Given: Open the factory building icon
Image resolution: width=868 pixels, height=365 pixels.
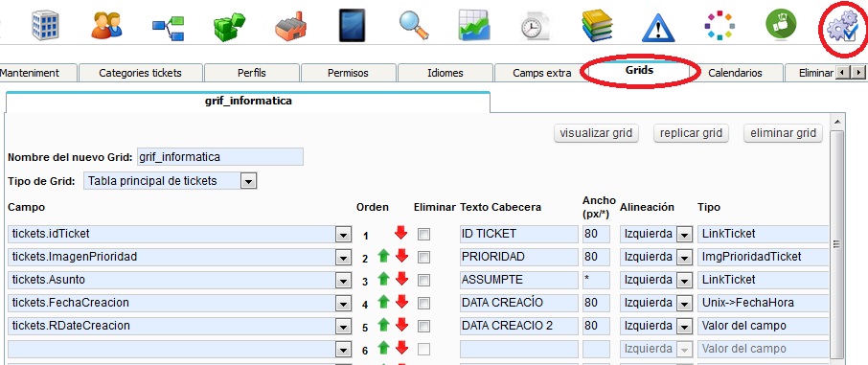Looking at the screenshot, I should pos(290,26).
